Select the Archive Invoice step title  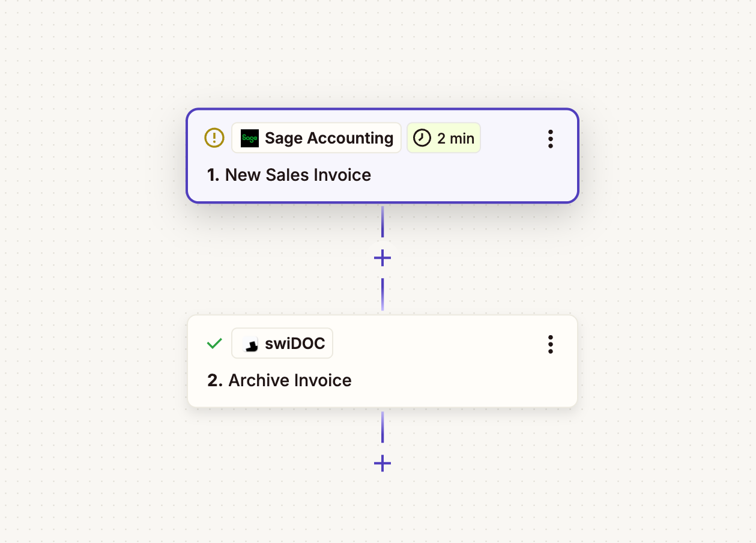(x=290, y=380)
